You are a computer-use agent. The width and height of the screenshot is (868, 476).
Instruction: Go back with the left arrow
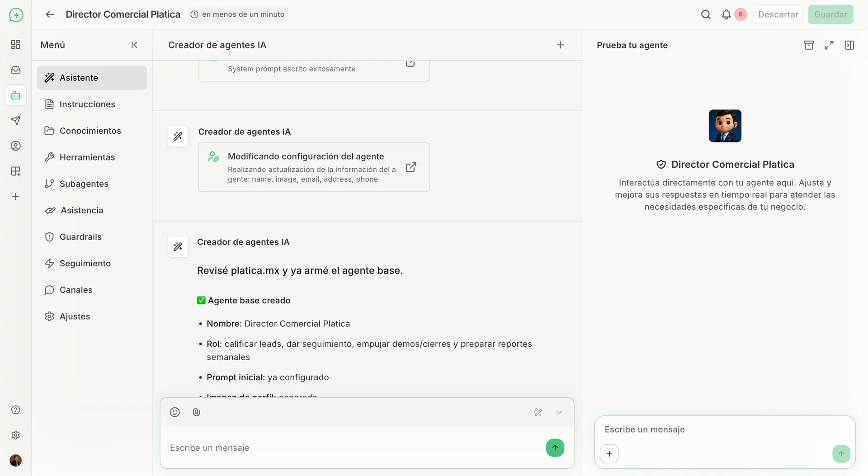tap(50, 14)
